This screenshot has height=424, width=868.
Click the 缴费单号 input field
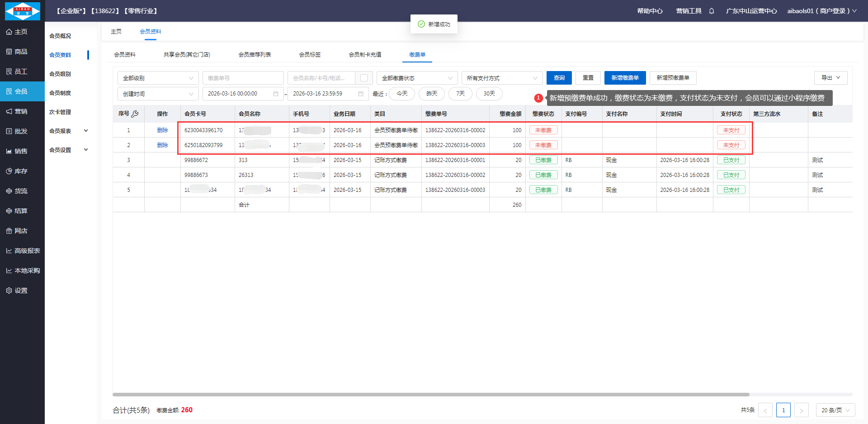[243, 78]
